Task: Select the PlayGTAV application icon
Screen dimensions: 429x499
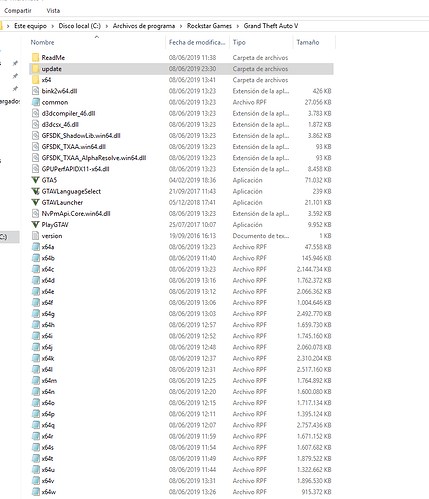Action: (35, 225)
